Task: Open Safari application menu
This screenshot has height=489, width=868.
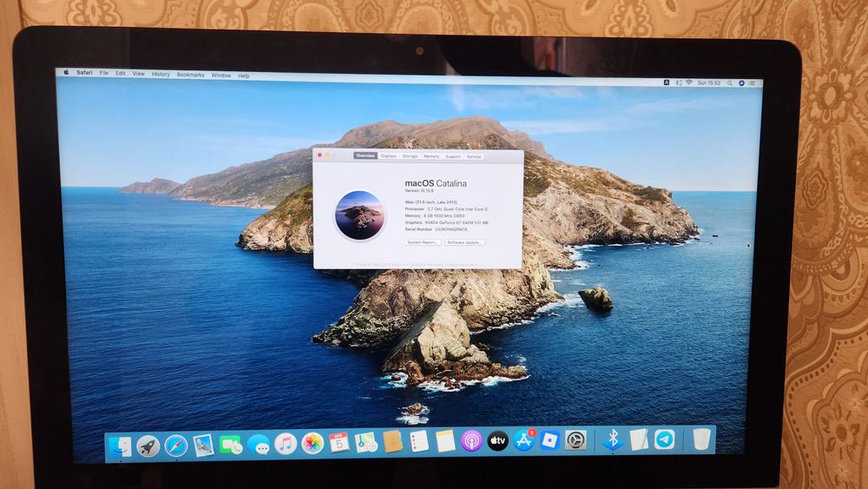Action: 85,73
